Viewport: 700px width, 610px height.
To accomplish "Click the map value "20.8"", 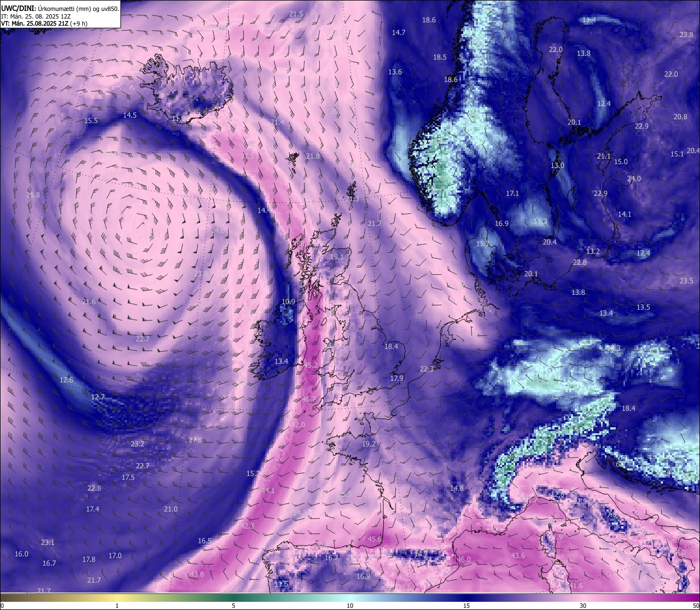I will point(680,117).
